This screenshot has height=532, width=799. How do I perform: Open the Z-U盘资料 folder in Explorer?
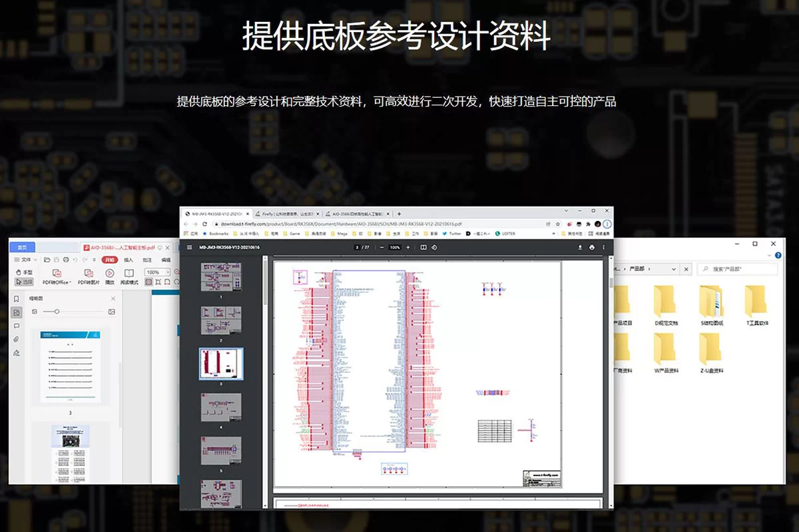[711, 353]
